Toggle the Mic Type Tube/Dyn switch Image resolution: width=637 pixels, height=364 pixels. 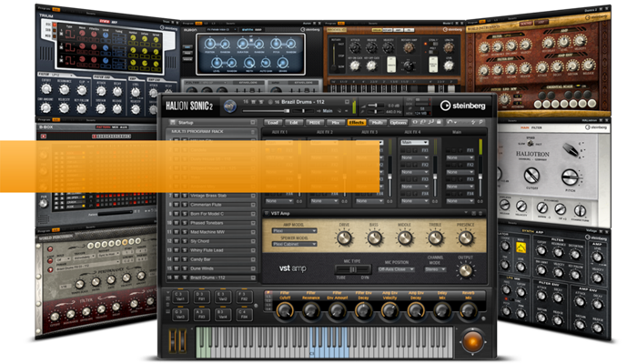tap(353, 269)
